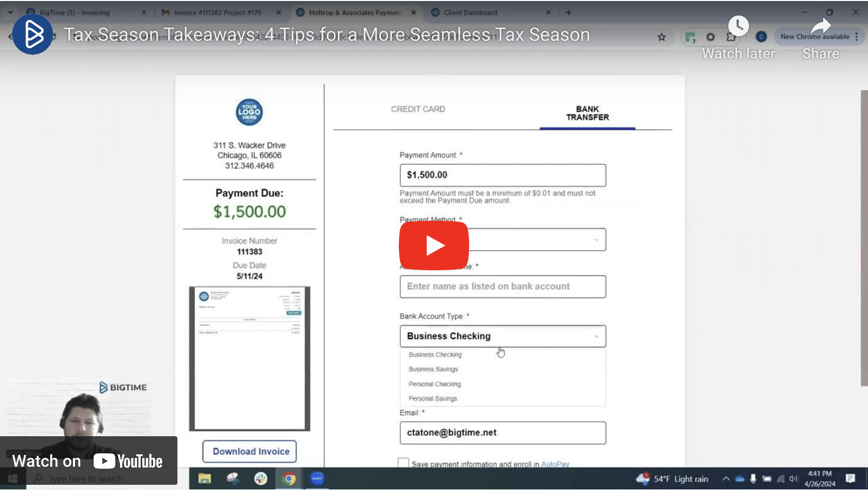Select the $1,500.00 Payment Due amount

coord(249,211)
